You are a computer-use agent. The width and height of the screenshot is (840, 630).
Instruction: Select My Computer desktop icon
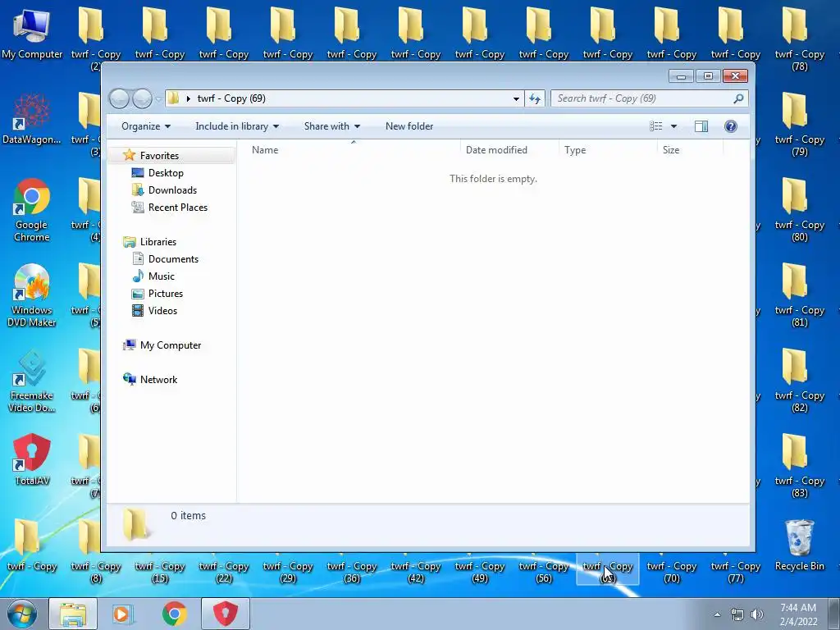[32, 33]
